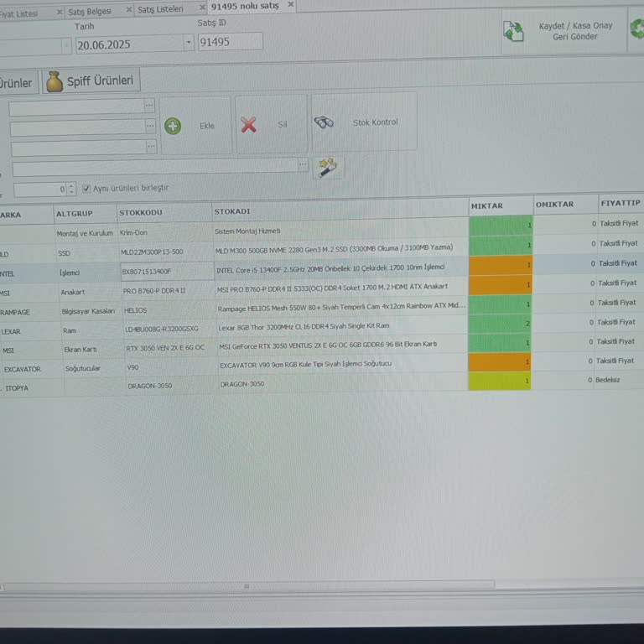Image resolution: width=644 pixels, height=644 pixels.
Task: Click Bilgisayar Kasaları altgrup cell
Action: tap(88, 311)
